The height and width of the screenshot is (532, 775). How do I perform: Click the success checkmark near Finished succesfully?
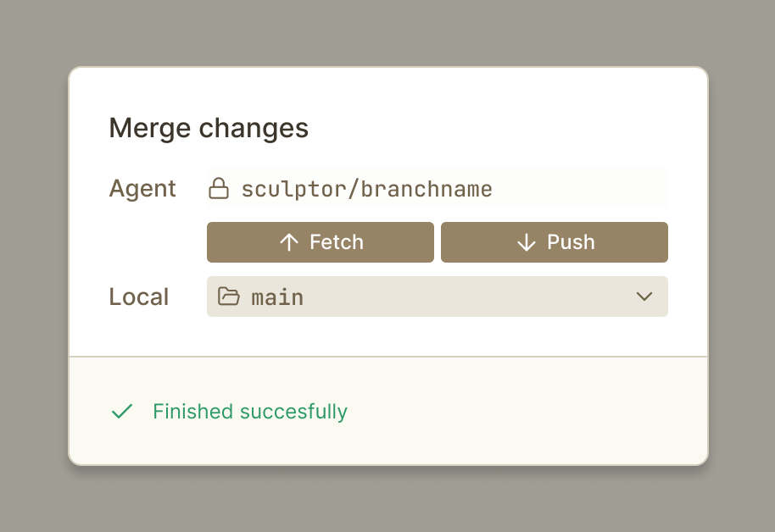pyautogui.click(x=121, y=411)
